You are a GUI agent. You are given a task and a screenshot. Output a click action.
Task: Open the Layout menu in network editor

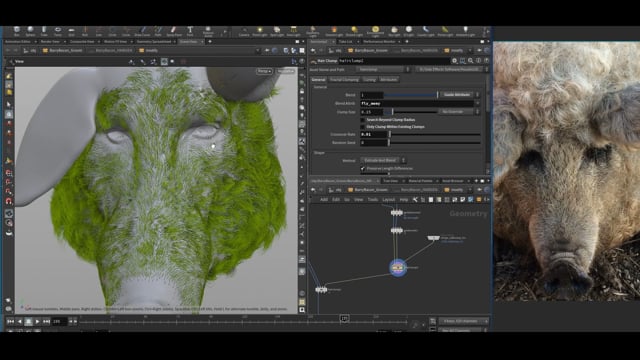pyautogui.click(x=389, y=200)
